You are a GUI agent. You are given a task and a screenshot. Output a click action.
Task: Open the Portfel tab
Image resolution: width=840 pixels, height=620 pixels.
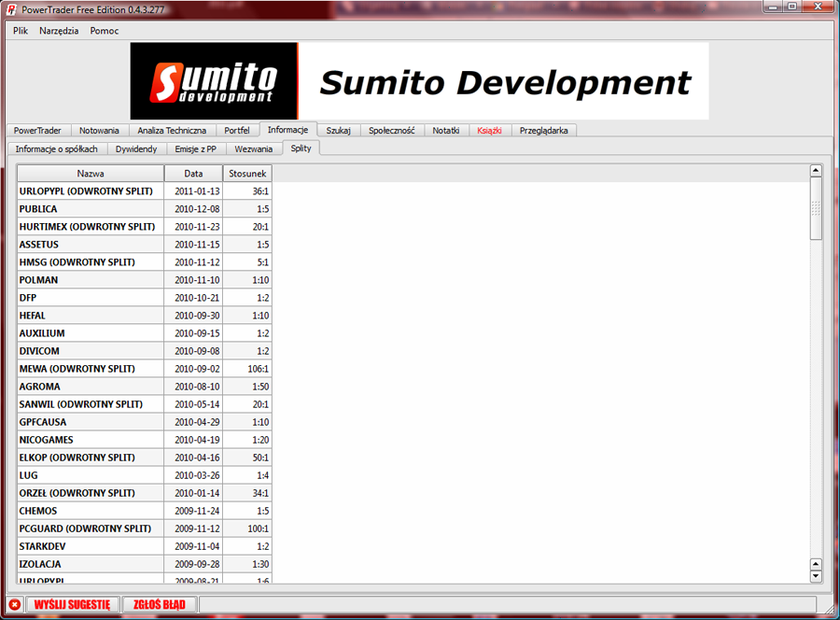(237, 130)
